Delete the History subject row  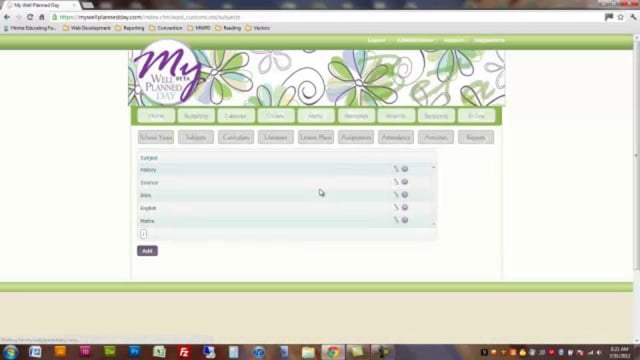pyautogui.click(x=404, y=169)
